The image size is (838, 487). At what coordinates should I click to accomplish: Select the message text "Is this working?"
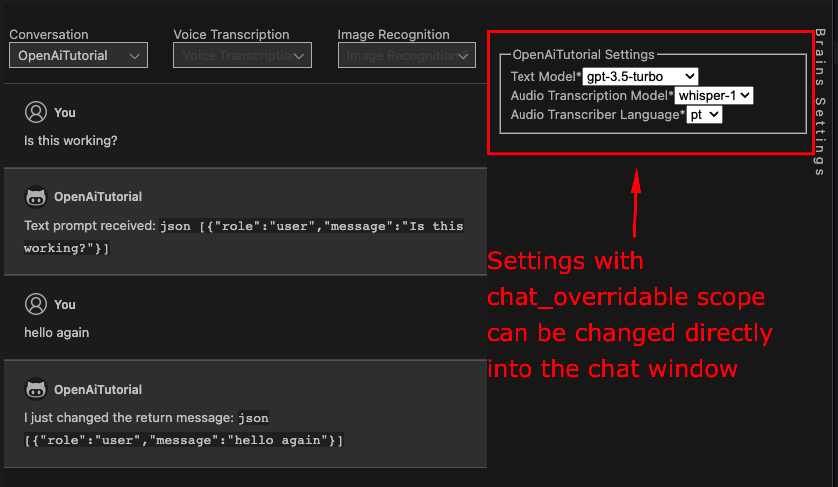[71, 141]
